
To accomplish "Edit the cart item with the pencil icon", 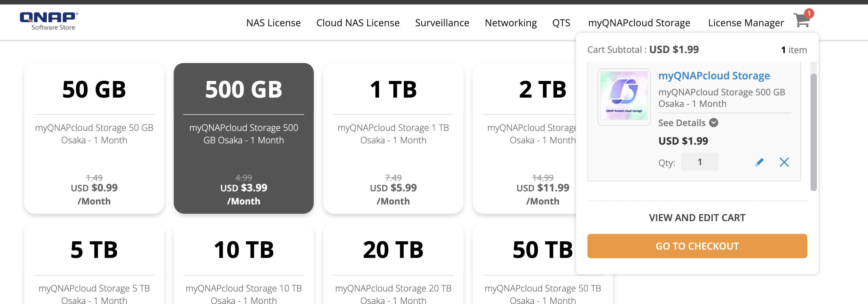I will (x=759, y=162).
